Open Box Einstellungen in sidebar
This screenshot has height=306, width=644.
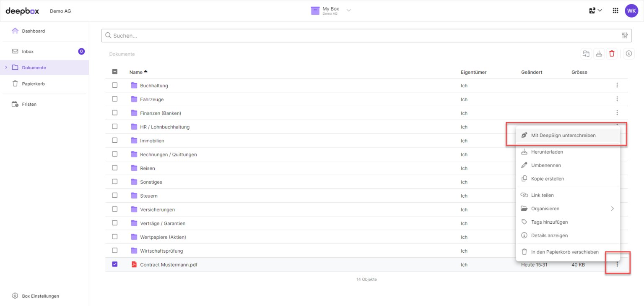tap(40, 296)
